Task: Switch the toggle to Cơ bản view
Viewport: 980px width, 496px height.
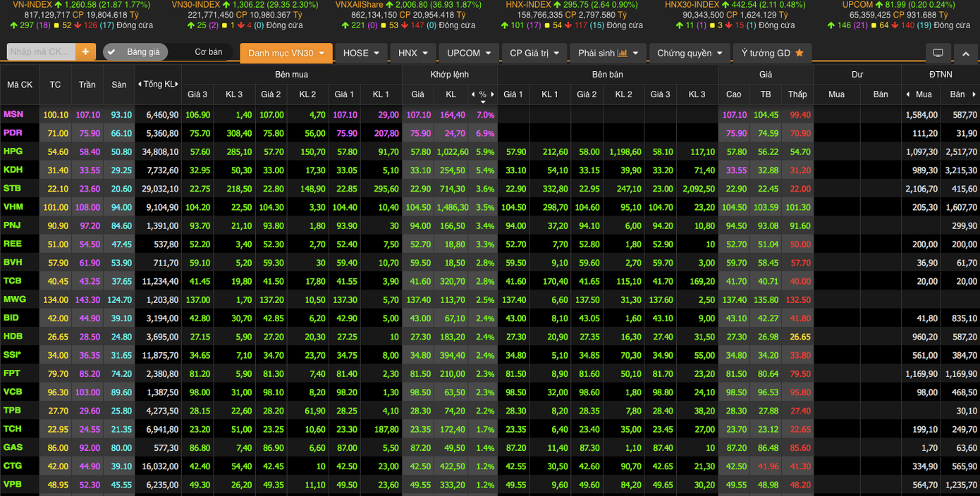Action: click(x=208, y=52)
